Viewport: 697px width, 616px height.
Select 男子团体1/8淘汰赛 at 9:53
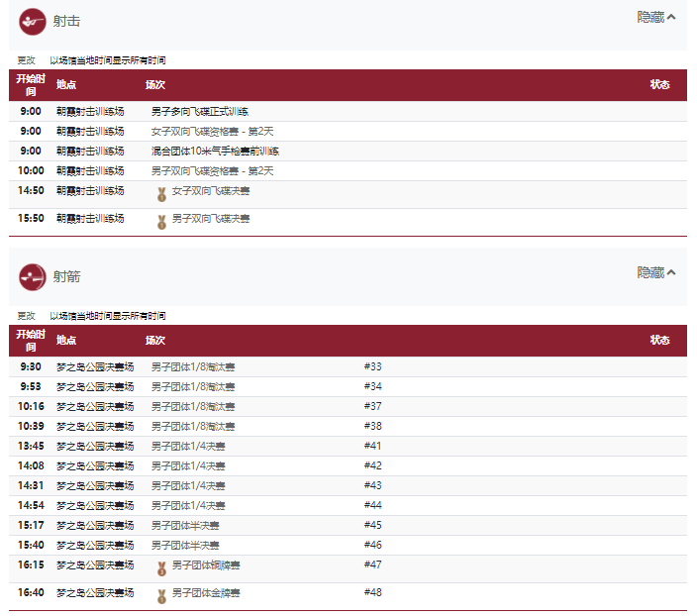(193, 387)
